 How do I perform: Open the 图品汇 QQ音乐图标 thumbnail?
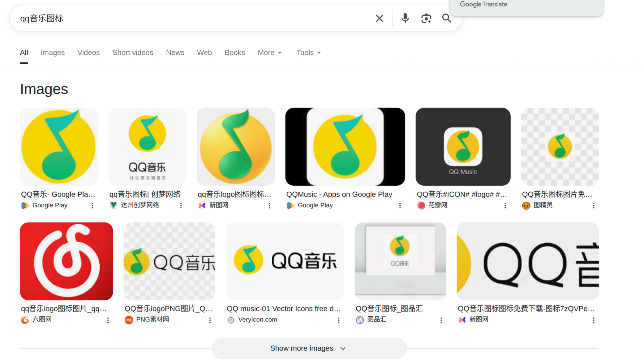coord(400,261)
